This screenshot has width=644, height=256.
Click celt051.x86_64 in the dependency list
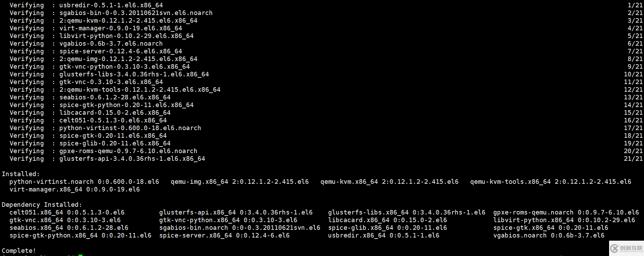coord(36,212)
